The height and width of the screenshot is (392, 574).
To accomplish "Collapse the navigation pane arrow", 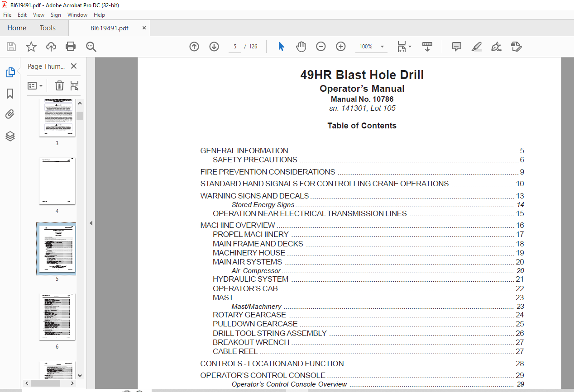I will click(91, 223).
